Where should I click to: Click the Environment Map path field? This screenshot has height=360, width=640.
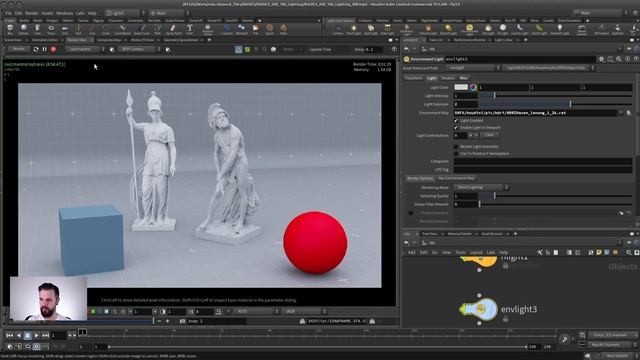[x=536, y=113]
